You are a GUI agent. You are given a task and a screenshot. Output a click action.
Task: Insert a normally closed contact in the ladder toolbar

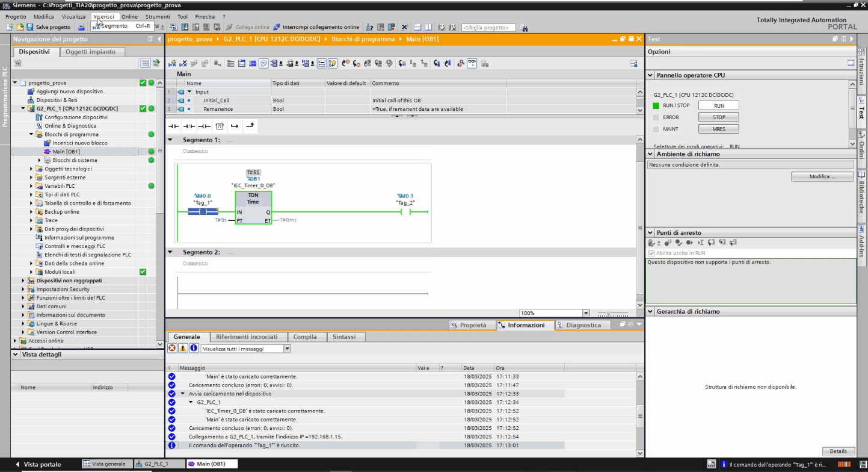(x=189, y=126)
